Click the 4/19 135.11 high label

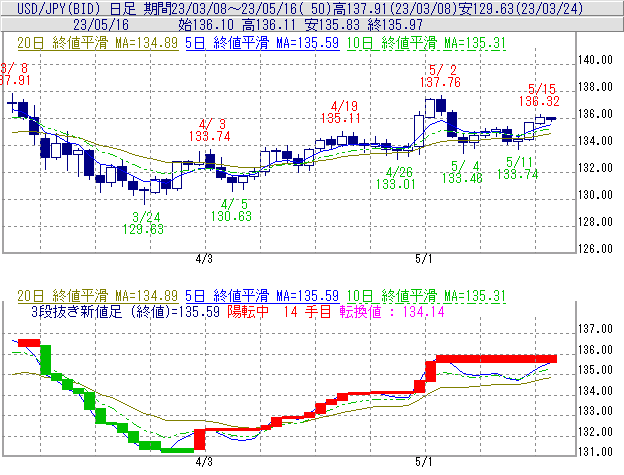coord(341,112)
